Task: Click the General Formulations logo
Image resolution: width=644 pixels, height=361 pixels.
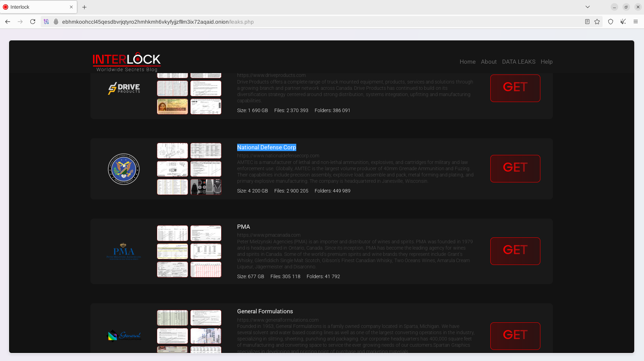Action: [x=124, y=336]
